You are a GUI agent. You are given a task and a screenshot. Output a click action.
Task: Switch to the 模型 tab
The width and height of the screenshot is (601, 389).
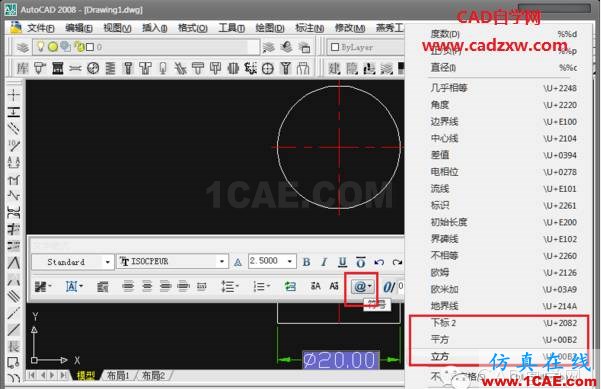(86, 375)
